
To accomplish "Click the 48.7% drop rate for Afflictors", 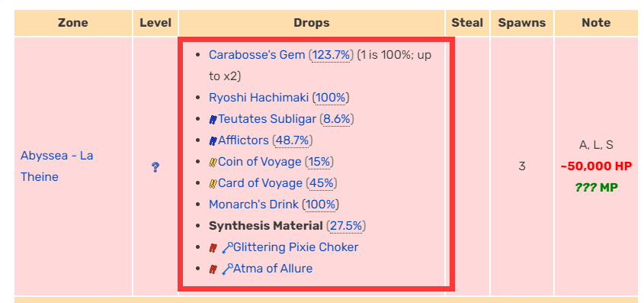I will (292, 140).
